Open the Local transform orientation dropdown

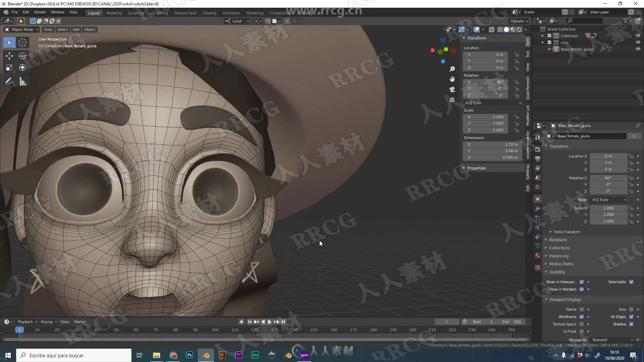pos(237,21)
